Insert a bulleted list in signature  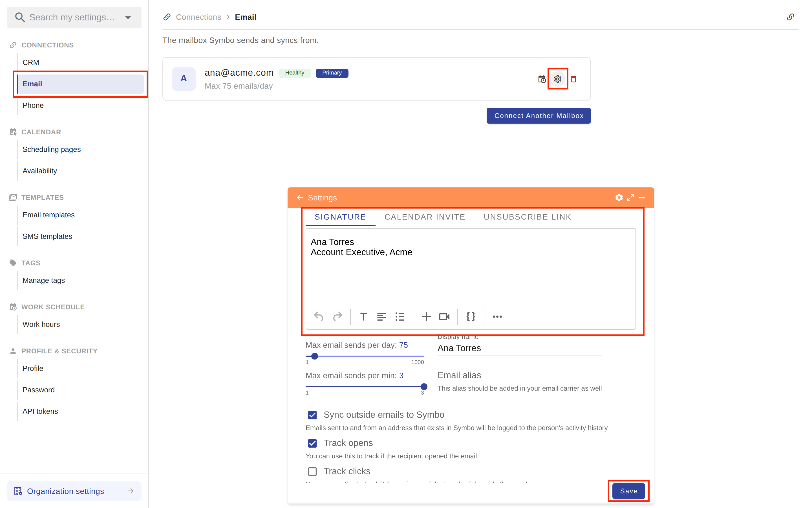coord(400,316)
